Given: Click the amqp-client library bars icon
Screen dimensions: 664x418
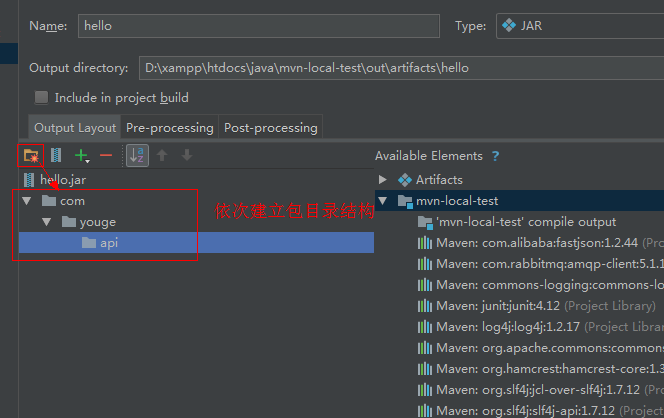Looking at the screenshot, I should click(x=425, y=264).
